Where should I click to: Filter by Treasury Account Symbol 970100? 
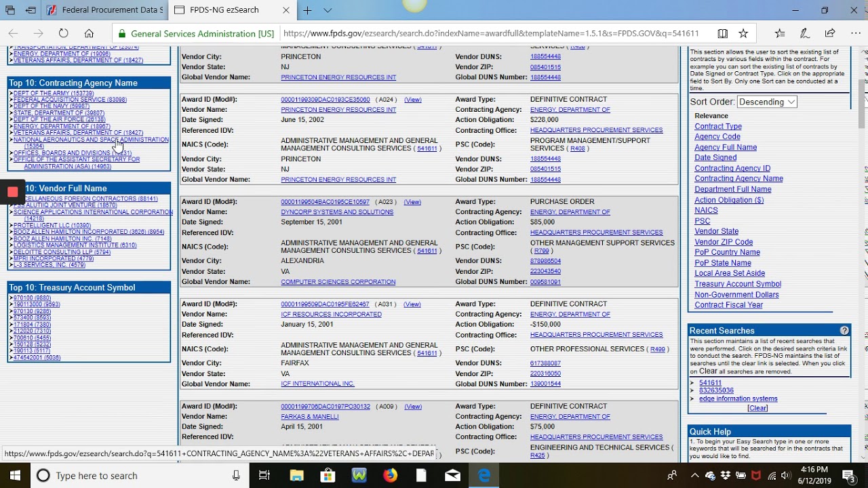(x=32, y=298)
